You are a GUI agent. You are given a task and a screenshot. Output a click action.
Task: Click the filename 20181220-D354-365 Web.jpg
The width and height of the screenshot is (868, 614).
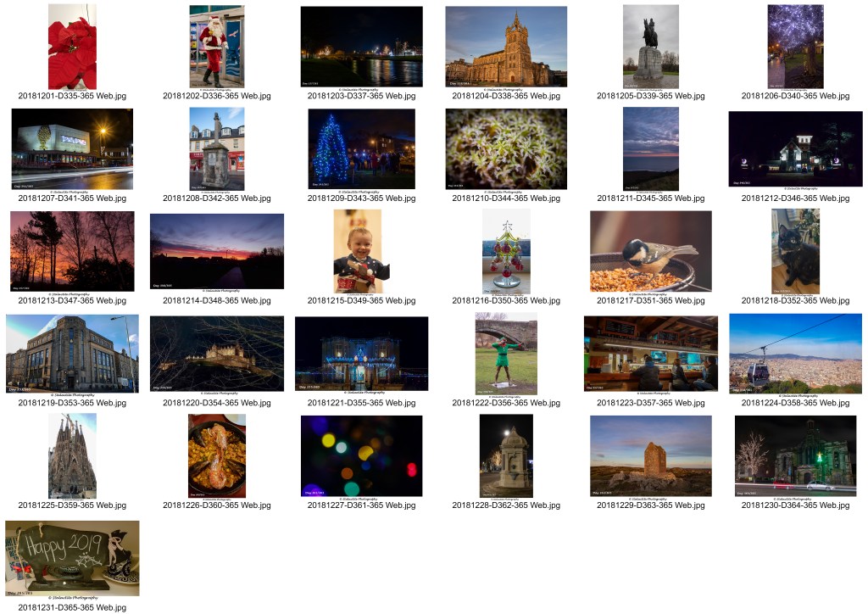(216, 403)
